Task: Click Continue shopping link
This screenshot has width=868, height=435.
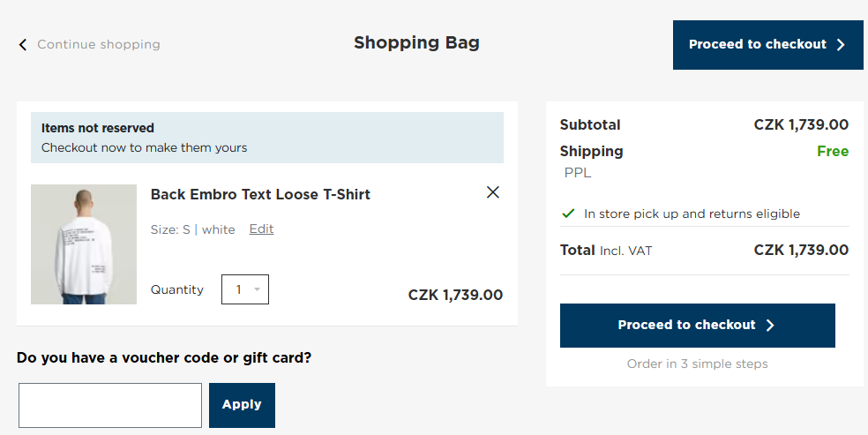Action: tap(98, 44)
